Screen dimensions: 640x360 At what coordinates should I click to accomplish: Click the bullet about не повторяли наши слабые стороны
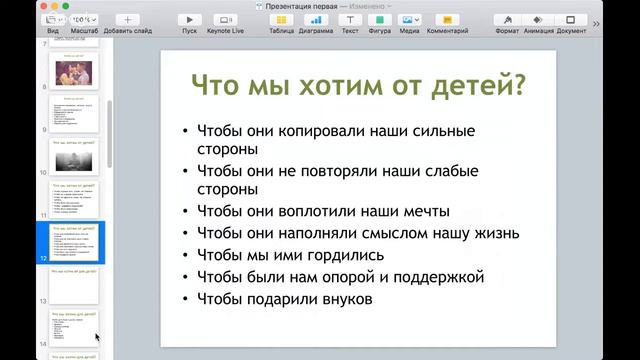point(338,180)
